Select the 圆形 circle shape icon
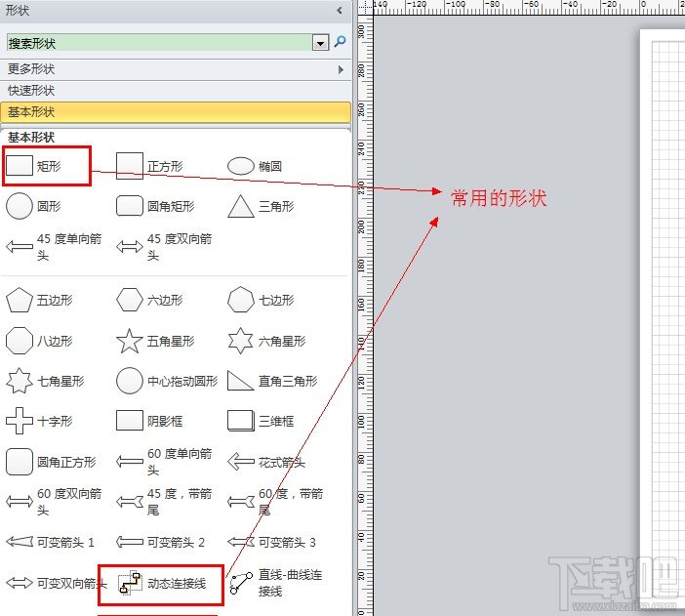 pos(20,206)
